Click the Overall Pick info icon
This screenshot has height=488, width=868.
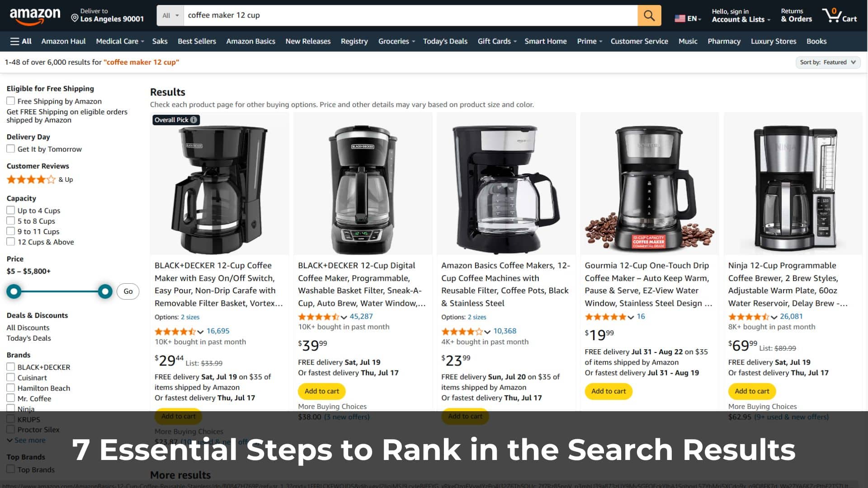[x=193, y=120]
